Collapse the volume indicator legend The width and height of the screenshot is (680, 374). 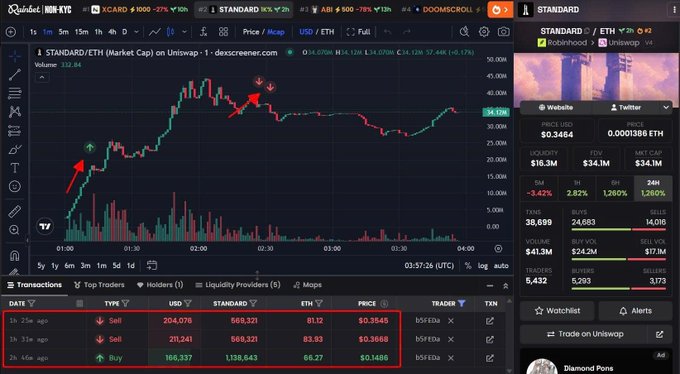pyautogui.click(x=42, y=77)
